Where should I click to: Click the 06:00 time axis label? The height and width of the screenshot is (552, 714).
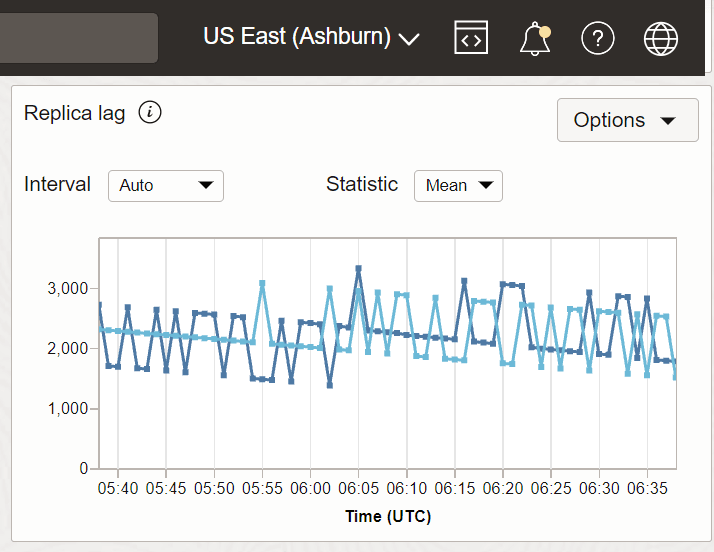311,489
